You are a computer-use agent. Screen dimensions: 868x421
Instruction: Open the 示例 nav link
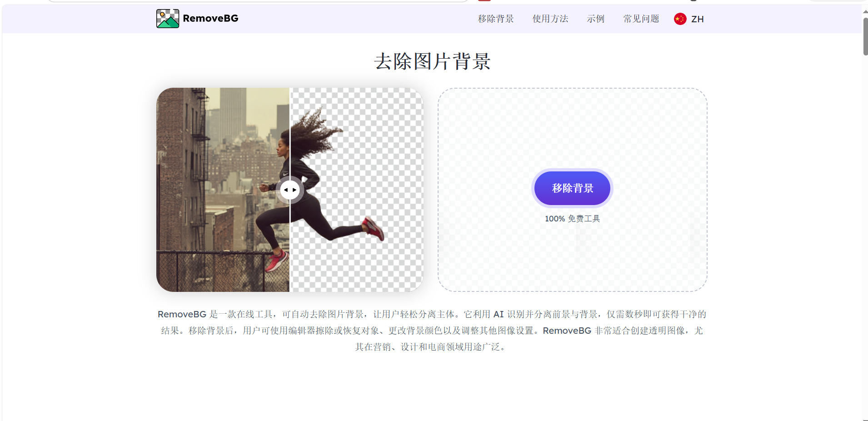[595, 19]
